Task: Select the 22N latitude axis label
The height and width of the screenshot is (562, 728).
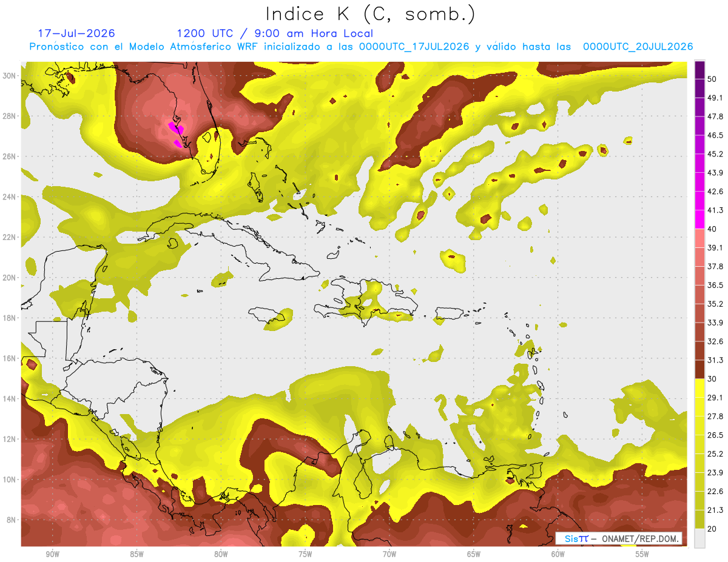Action: [x=10, y=237]
